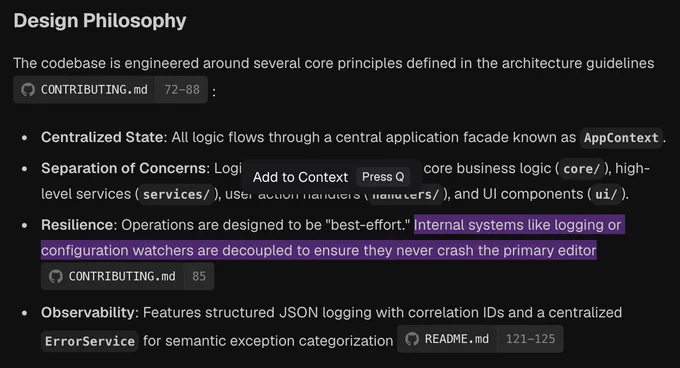The image size is (680, 368).
Task: Click the AppContext code chip
Action: (x=621, y=138)
